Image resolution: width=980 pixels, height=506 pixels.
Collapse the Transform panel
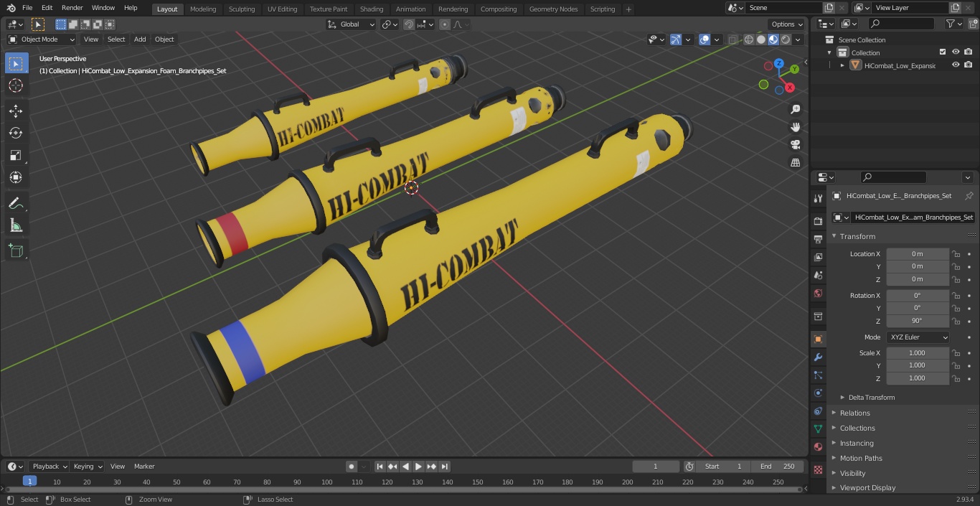[x=857, y=236]
